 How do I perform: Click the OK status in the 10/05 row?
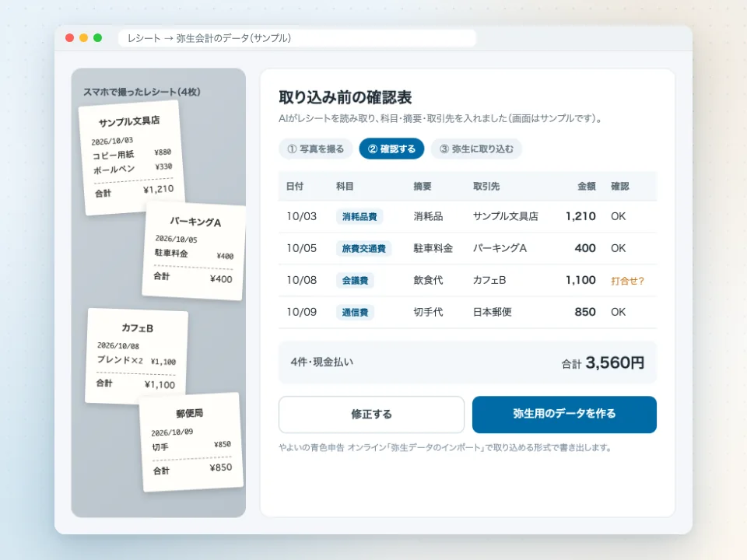(x=618, y=248)
